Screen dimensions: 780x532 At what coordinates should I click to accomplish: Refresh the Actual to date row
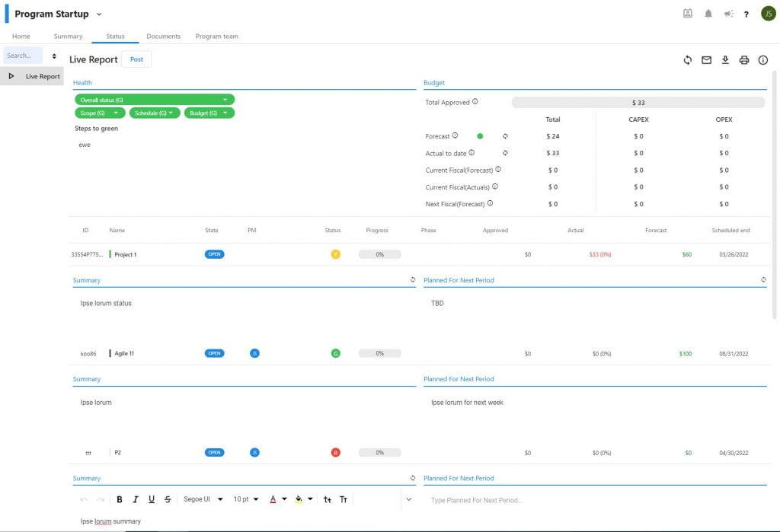pos(505,153)
